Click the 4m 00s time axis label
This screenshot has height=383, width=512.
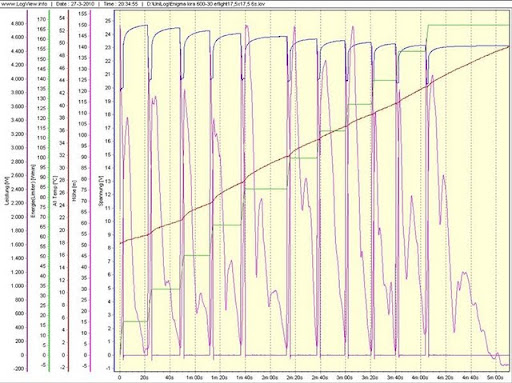[x=420, y=378]
